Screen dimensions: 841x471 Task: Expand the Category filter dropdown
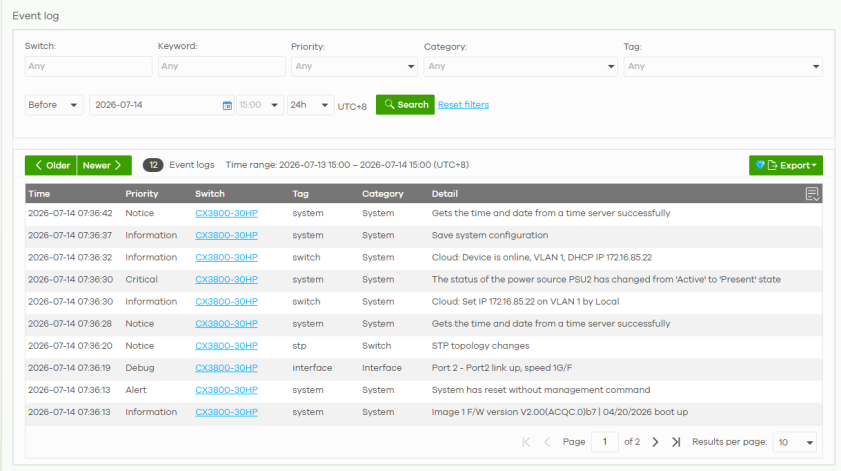[520, 67]
